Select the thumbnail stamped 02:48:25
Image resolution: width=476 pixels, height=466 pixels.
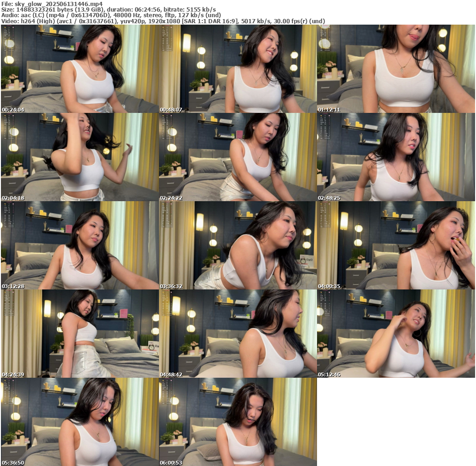396,157
